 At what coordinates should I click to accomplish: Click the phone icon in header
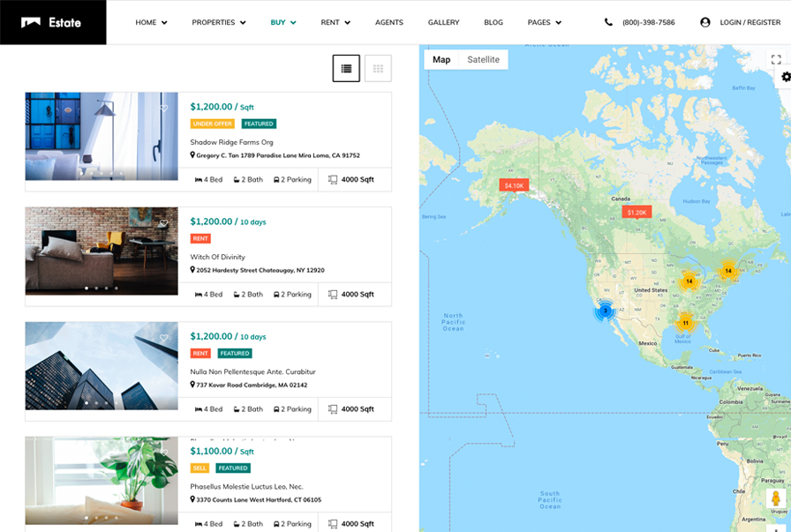(608, 22)
